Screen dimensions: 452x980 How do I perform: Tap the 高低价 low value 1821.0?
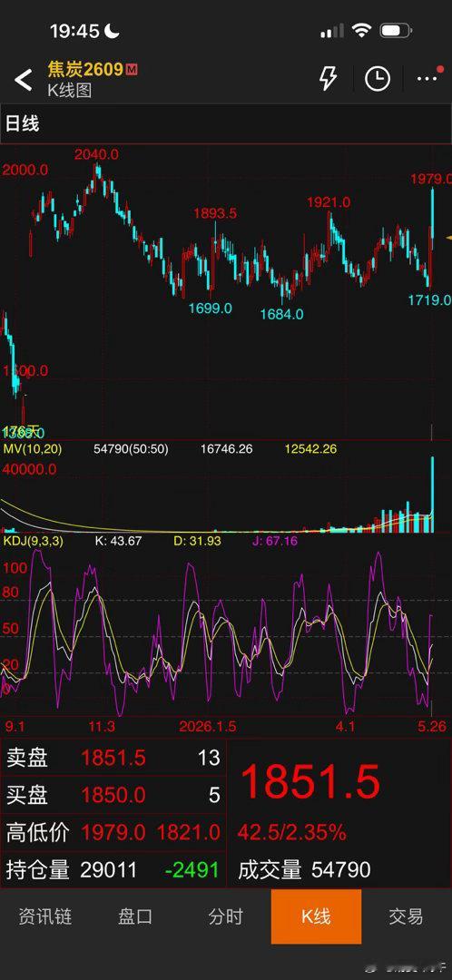click(188, 832)
